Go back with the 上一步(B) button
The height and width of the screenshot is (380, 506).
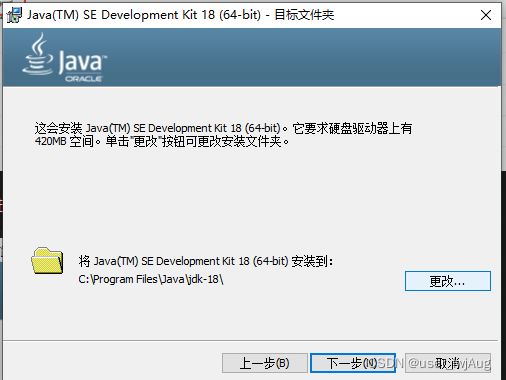pyautogui.click(x=265, y=363)
